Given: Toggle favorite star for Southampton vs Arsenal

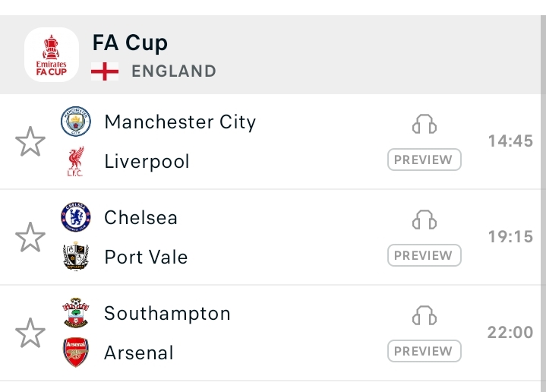Looking at the screenshot, I should (30, 334).
